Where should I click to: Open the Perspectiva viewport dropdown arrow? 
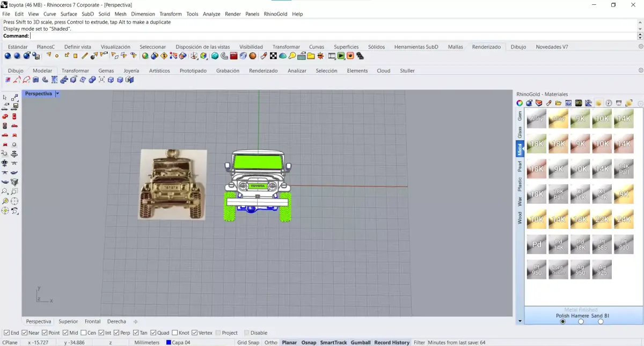(57, 93)
